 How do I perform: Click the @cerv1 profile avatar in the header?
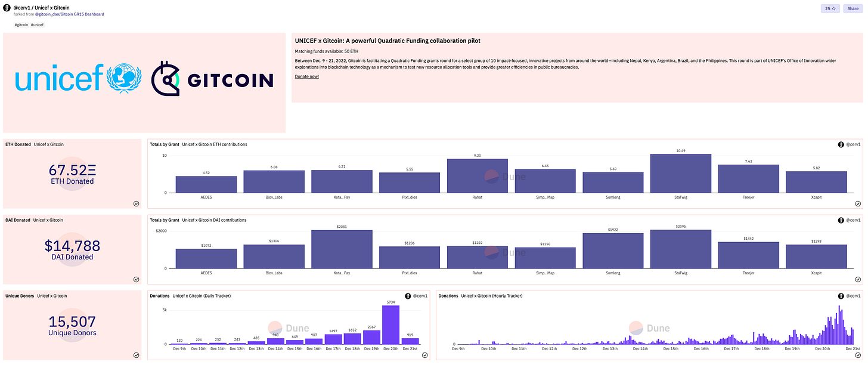click(x=7, y=10)
